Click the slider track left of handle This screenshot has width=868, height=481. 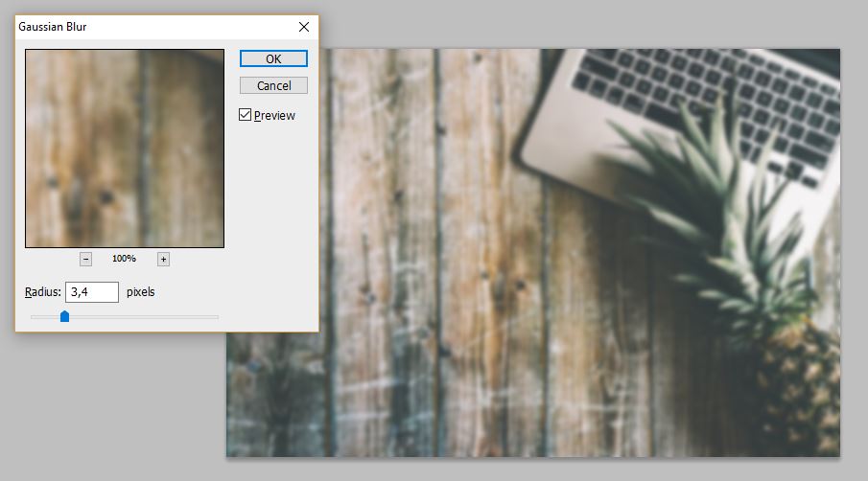coord(43,316)
